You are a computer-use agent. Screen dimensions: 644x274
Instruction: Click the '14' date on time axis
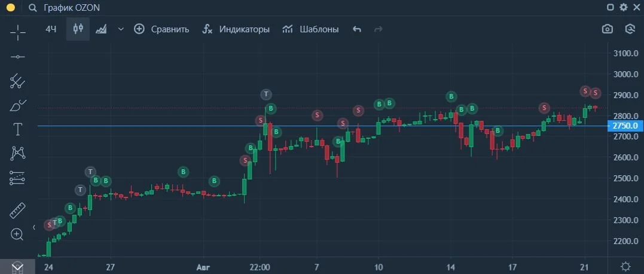coord(451,267)
